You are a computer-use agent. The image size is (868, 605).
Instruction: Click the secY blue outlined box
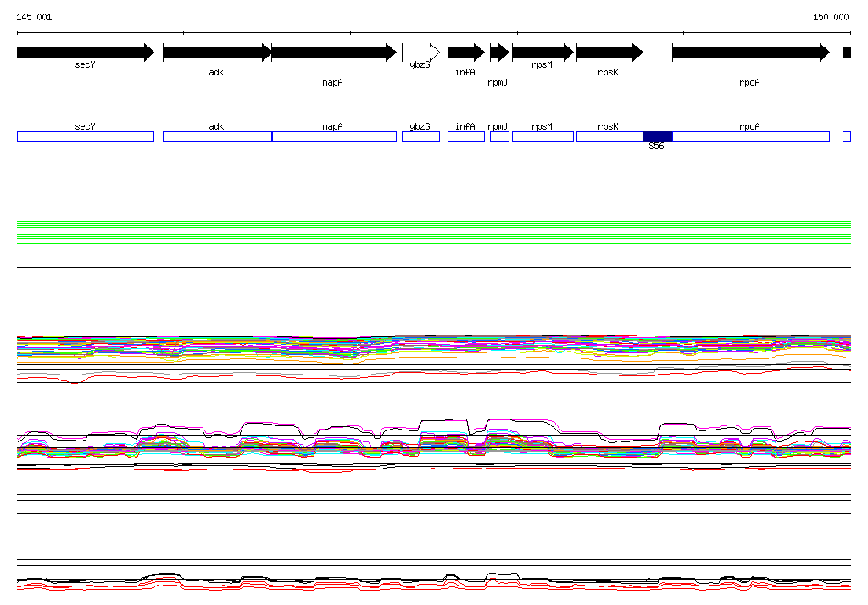pyautogui.click(x=86, y=136)
